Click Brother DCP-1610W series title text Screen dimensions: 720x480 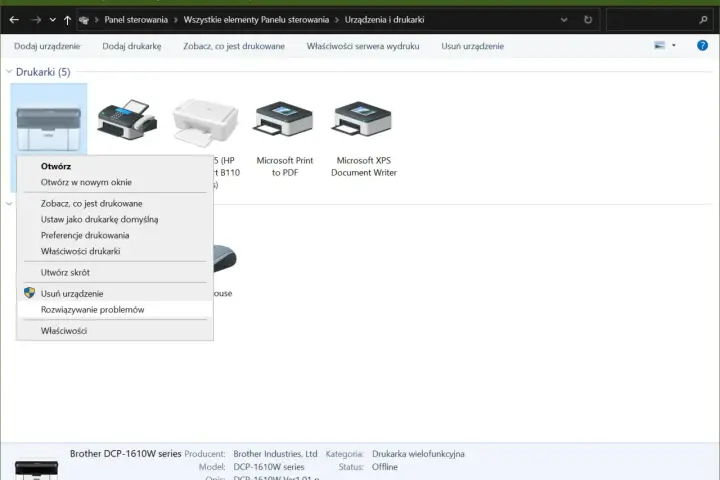125,454
